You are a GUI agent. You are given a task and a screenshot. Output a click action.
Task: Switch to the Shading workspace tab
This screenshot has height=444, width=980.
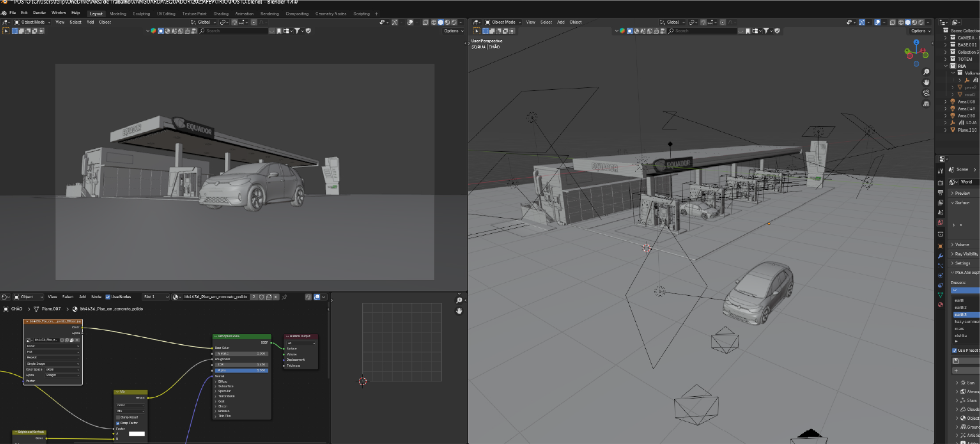[221, 14]
